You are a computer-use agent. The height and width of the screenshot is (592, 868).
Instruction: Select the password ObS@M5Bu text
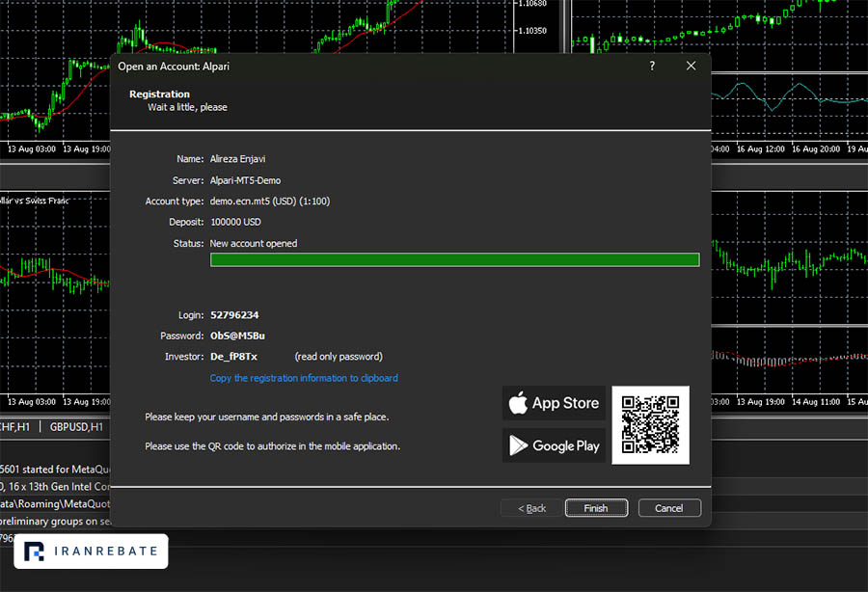point(237,336)
